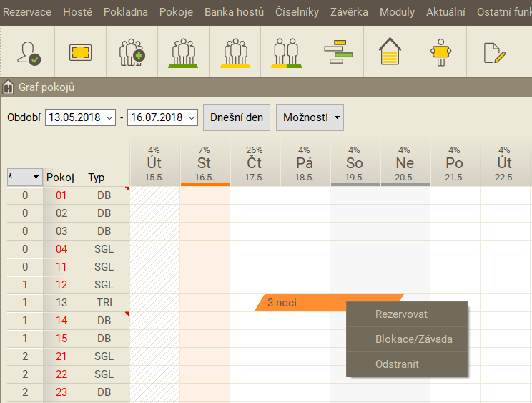
Task: Open the asterisk column filter dropdown
Action: pyautogui.click(x=35, y=176)
